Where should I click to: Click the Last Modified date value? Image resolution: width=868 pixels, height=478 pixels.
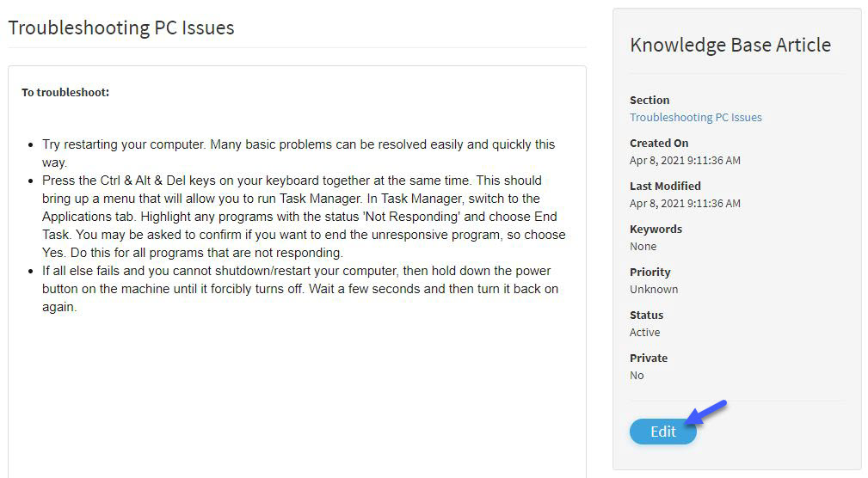point(685,204)
